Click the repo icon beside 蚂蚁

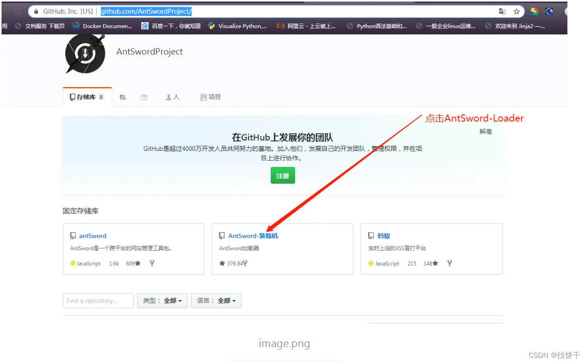(x=371, y=235)
